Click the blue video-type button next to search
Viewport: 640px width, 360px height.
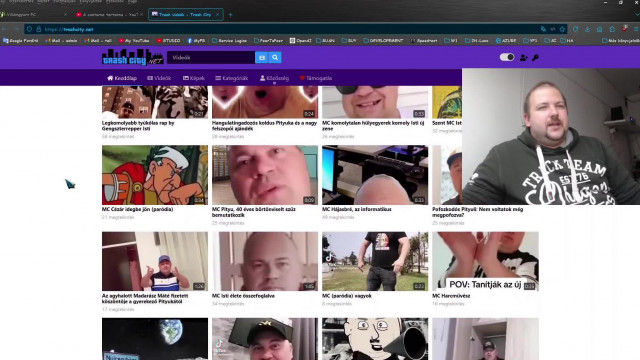[x=262, y=58]
